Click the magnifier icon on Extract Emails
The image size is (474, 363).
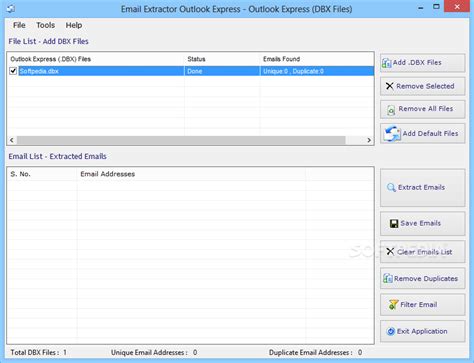[391, 187]
